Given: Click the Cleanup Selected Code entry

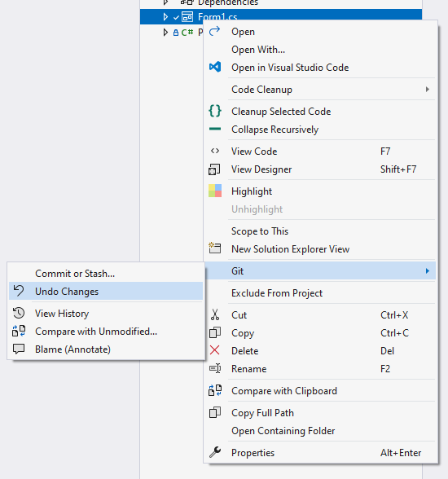Looking at the screenshot, I should pyautogui.click(x=320, y=111).
